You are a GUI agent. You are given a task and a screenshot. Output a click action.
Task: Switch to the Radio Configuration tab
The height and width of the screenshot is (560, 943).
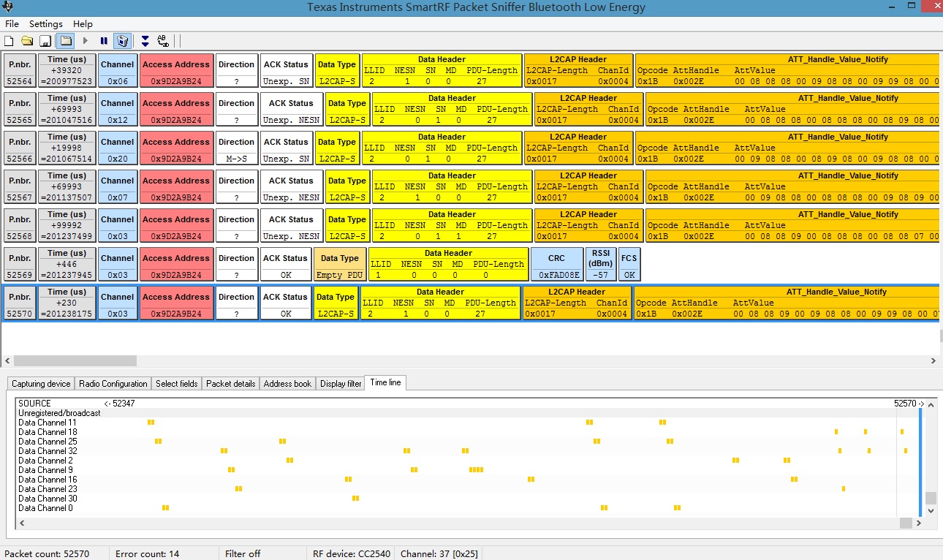[113, 384]
